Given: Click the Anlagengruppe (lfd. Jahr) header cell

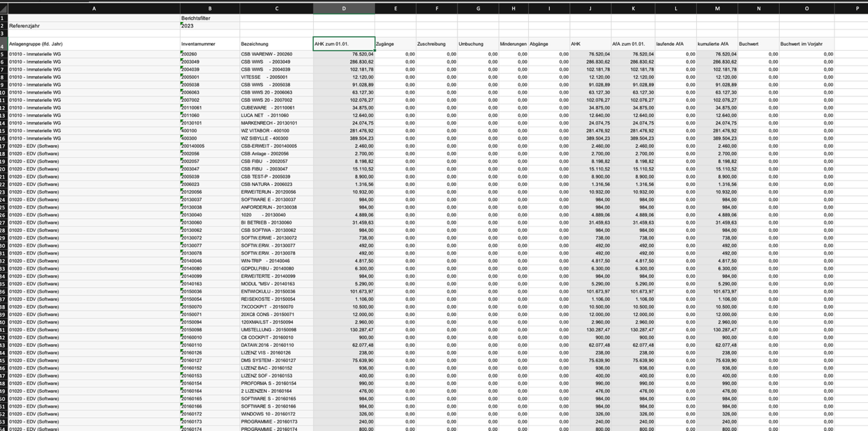Looking at the screenshot, I should point(94,44).
